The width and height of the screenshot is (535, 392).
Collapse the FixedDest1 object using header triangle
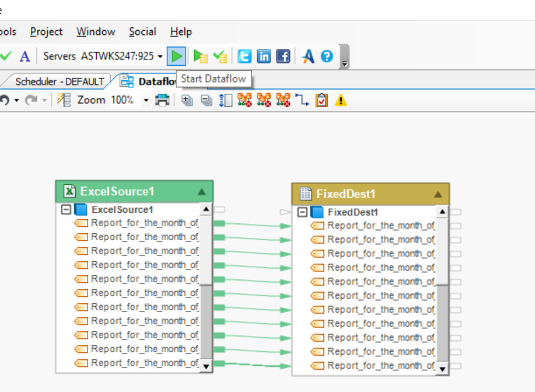click(438, 195)
